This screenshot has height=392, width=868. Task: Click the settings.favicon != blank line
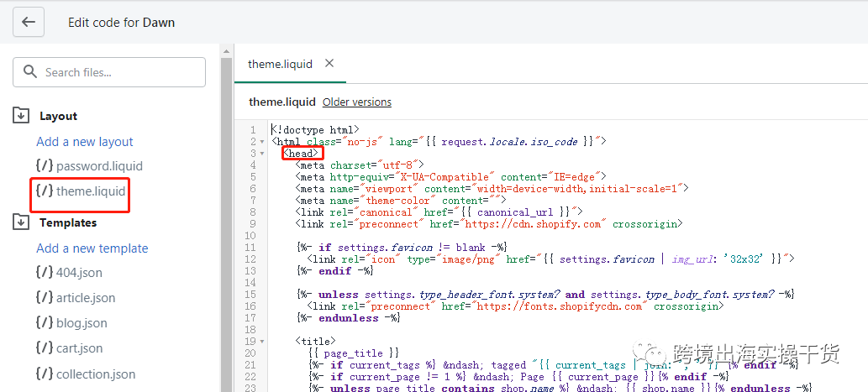pos(402,247)
